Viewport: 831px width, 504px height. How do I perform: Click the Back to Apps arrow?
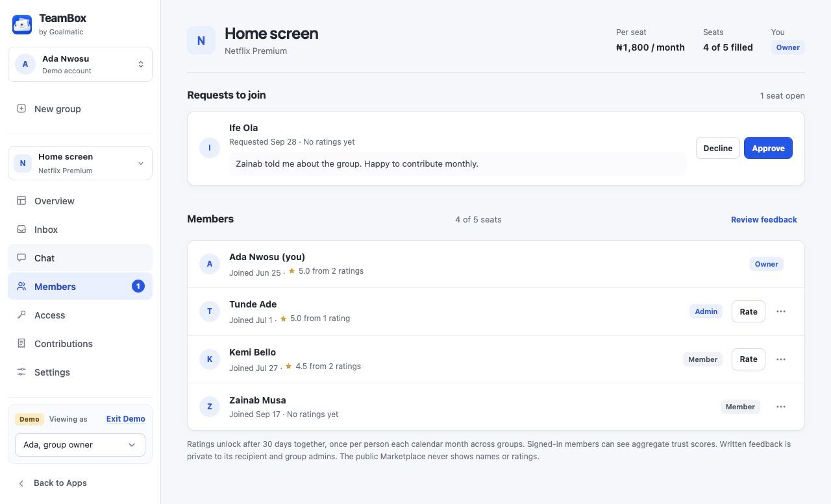[21, 483]
